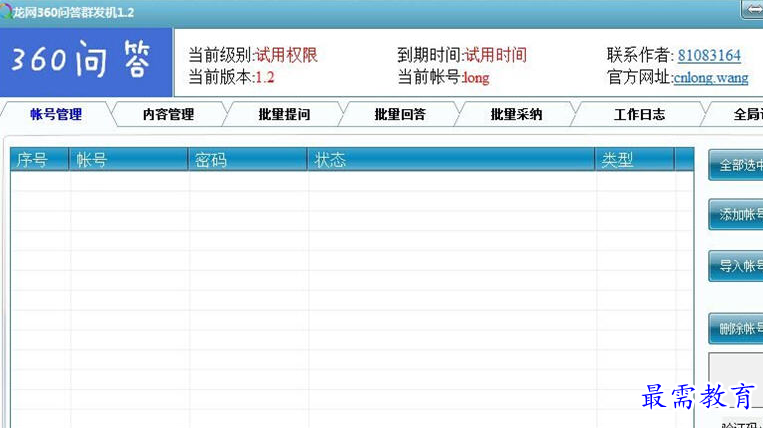
Task: Click the current account value long
Action: coord(476,78)
